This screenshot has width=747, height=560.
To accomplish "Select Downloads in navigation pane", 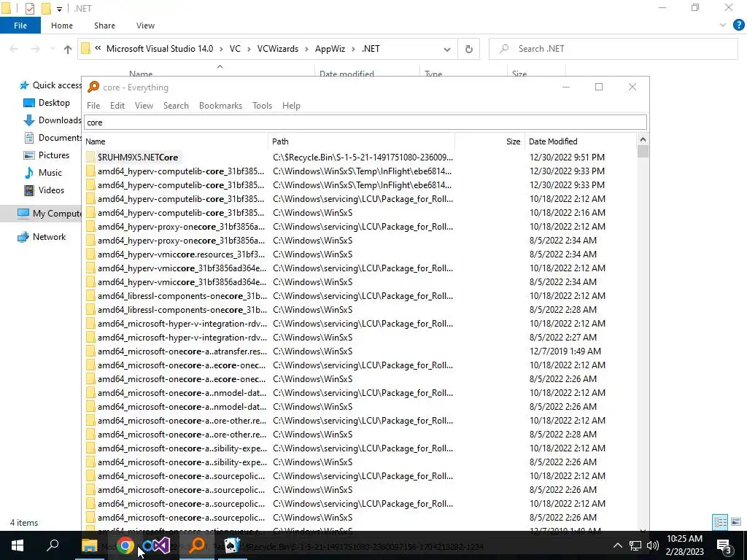I will (53, 120).
